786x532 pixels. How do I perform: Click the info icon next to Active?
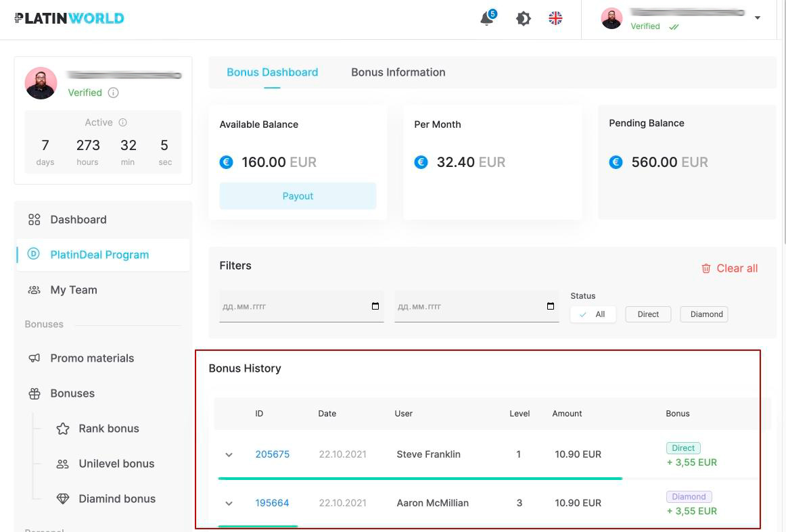[x=123, y=122]
